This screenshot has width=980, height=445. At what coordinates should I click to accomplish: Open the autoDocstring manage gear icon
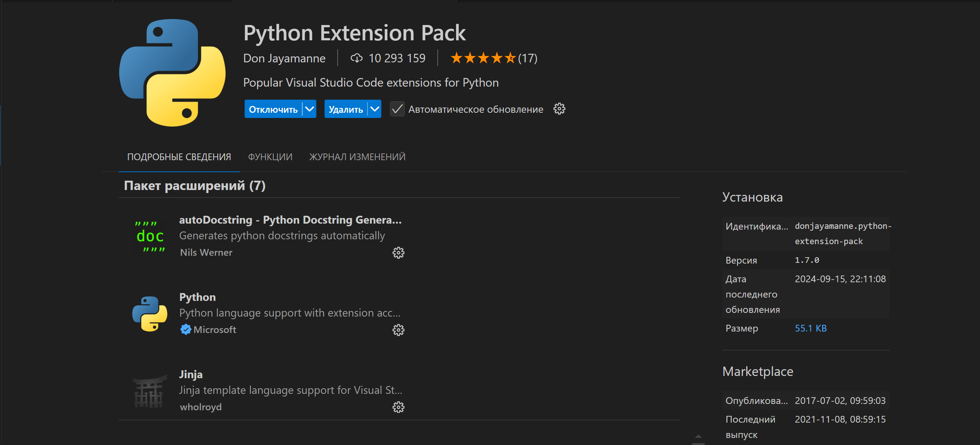tap(398, 253)
